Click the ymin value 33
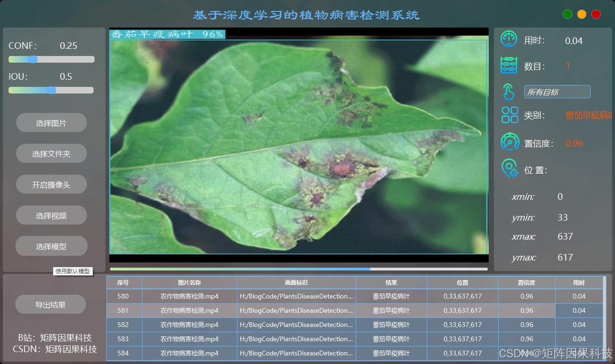 click(563, 217)
